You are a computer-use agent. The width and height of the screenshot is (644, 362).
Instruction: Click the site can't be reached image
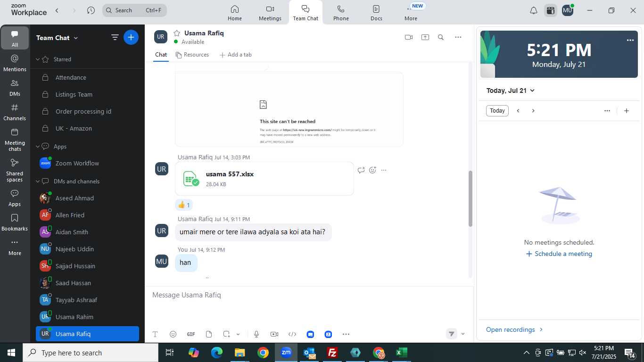click(x=289, y=109)
